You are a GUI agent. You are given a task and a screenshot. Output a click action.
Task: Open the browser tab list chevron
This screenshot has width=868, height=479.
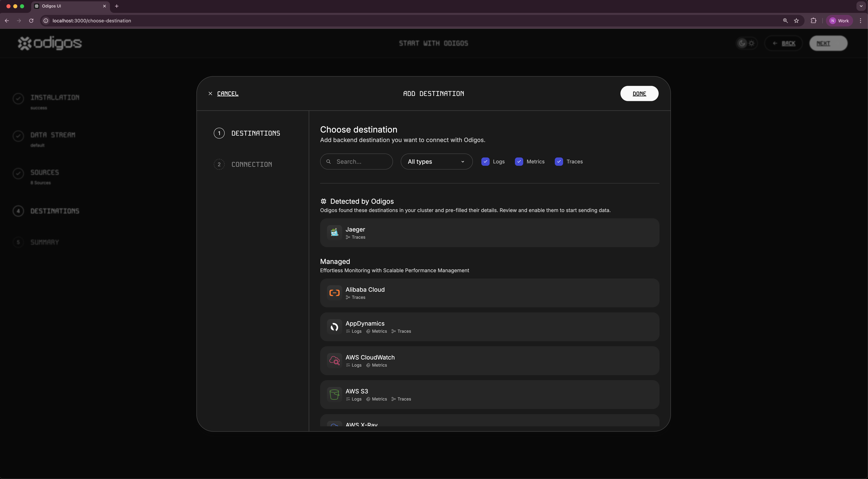pos(861,6)
